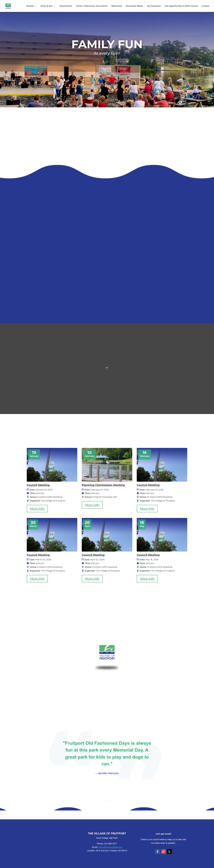Click the organizer person icon on April 20 event
The width and height of the screenshot is (214, 868).
click(83, 571)
